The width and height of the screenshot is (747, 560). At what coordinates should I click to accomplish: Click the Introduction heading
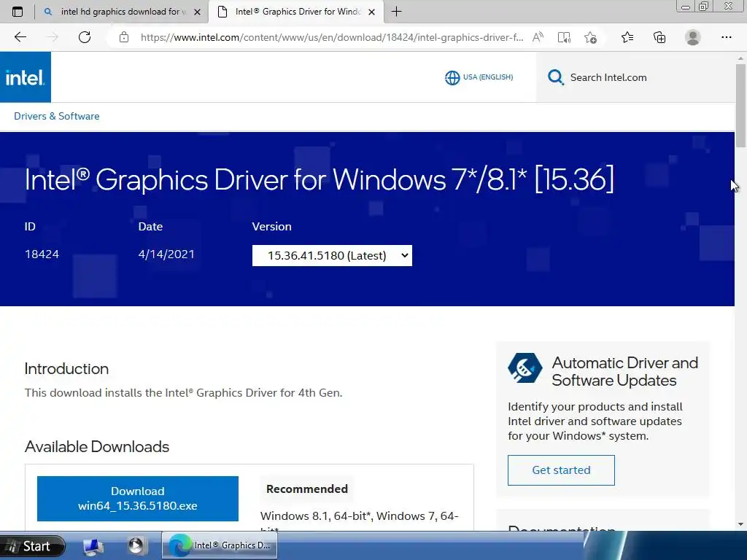(x=66, y=368)
